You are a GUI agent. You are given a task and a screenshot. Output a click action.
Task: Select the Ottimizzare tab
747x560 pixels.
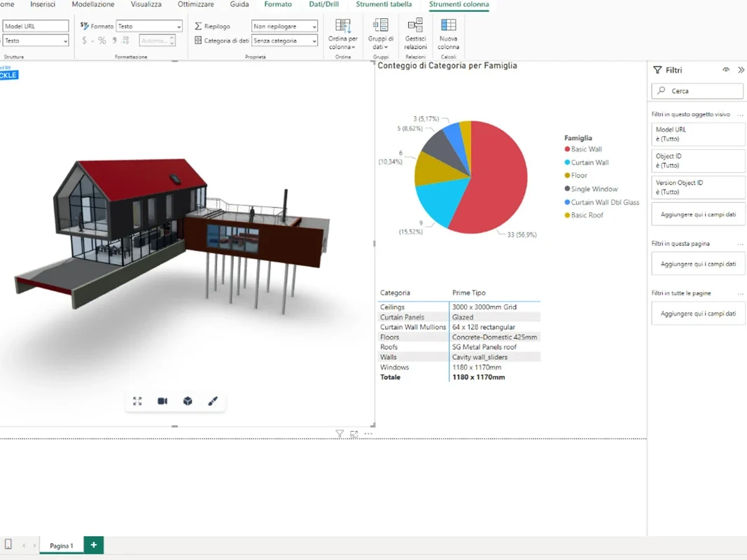click(x=196, y=4)
